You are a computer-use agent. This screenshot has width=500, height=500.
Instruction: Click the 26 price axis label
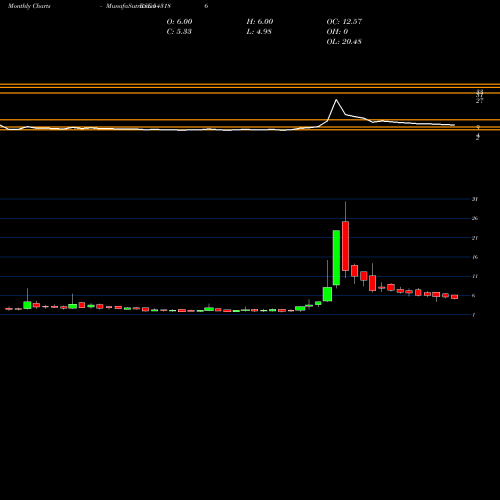click(475, 218)
